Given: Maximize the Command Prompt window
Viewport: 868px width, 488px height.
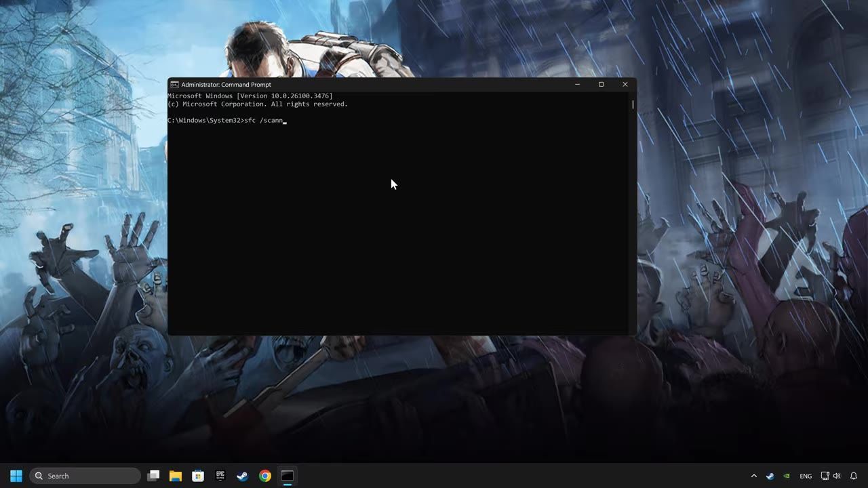Looking at the screenshot, I should pyautogui.click(x=601, y=85).
